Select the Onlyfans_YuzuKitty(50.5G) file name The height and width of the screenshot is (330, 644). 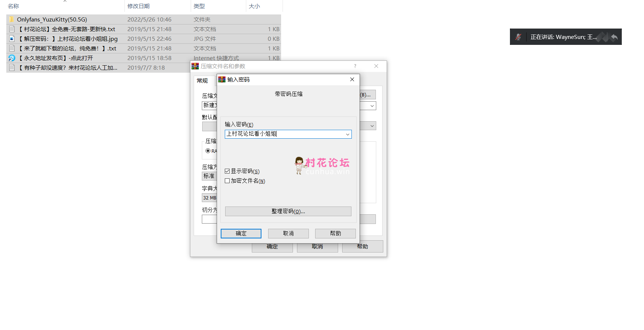pos(52,19)
